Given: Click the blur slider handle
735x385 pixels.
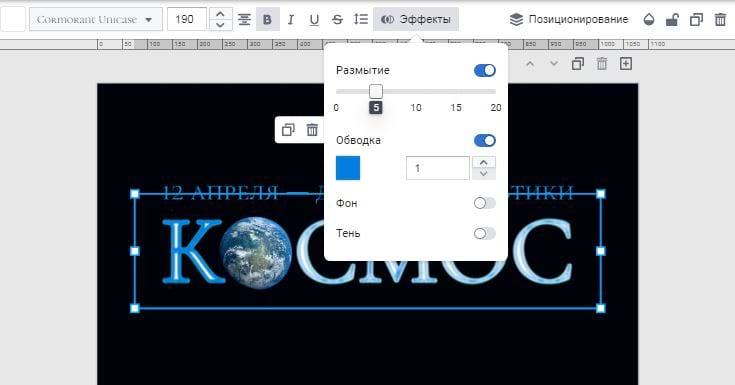Looking at the screenshot, I should pyautogui.click(x=375, y=91).
